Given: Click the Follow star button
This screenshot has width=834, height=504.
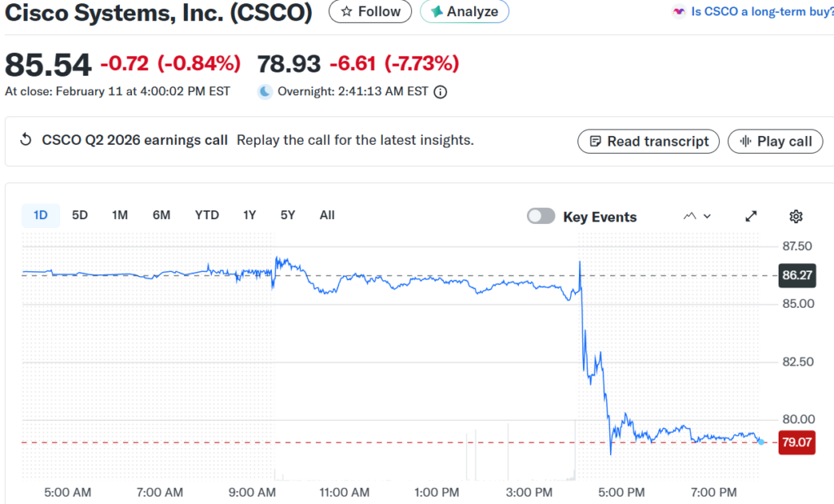Looking at the screenshot, I should click(371, 11).
